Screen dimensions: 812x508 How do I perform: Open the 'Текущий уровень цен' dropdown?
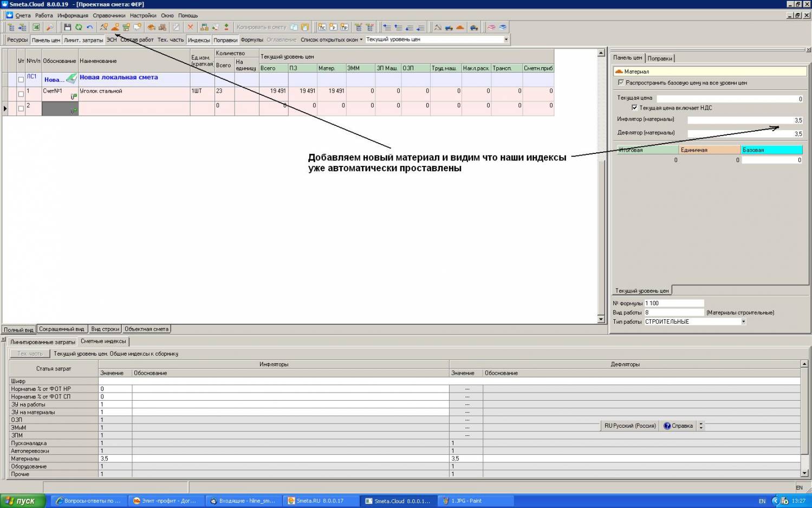pyautogui.click(x=506, y=40)
